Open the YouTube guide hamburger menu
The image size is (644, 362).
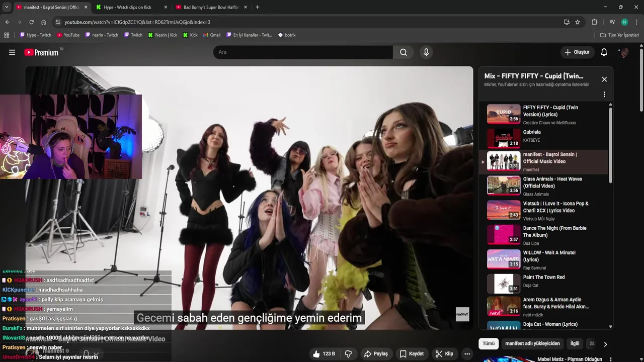click(12, 52)
